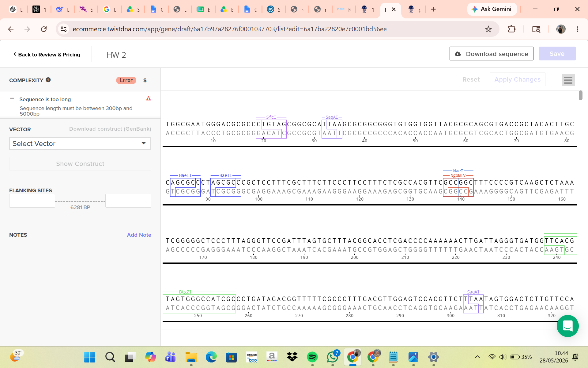
Task: Open Dropbox from the taskbar
Action: point(292,357)
